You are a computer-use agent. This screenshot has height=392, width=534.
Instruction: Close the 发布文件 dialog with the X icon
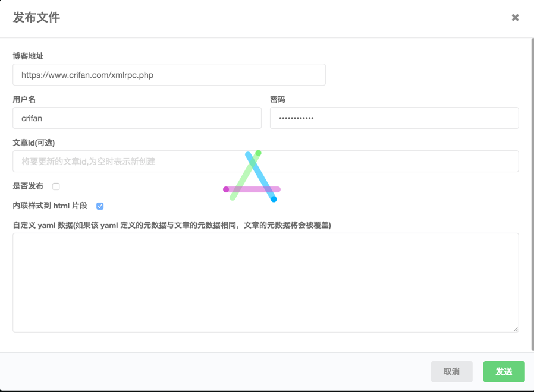pyautogui.click(x=515, y=17)
